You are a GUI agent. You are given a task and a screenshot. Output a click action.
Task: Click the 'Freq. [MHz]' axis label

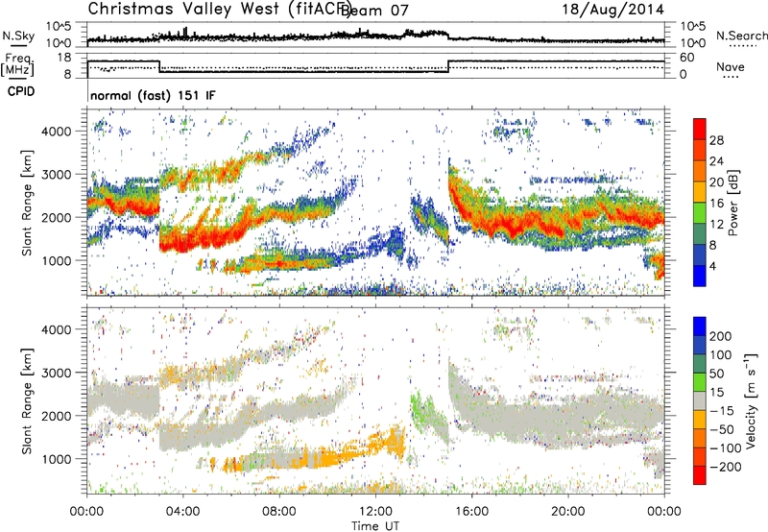click(x=17, y=65)
